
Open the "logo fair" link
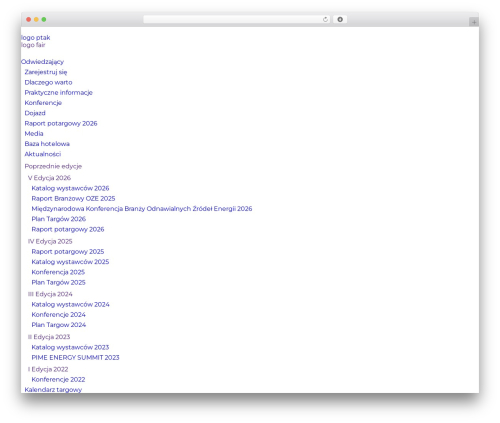[33, 45]
